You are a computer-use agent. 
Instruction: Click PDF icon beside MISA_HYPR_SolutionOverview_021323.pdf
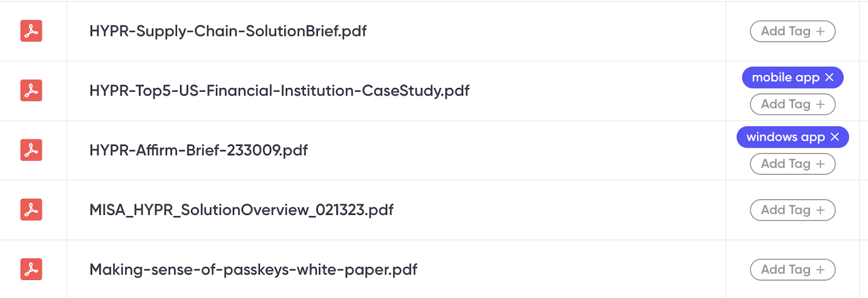31,210
